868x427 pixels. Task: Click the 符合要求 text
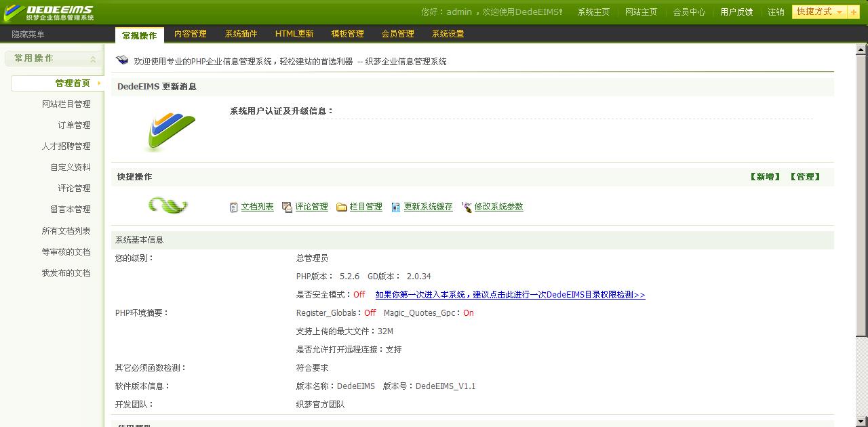(x=312, y=368)
